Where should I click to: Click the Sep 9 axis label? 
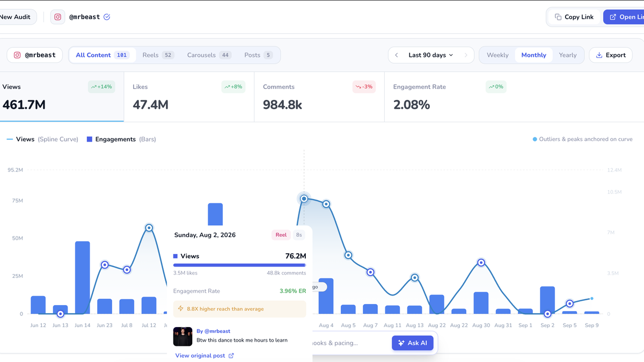(x=592, y=326)
